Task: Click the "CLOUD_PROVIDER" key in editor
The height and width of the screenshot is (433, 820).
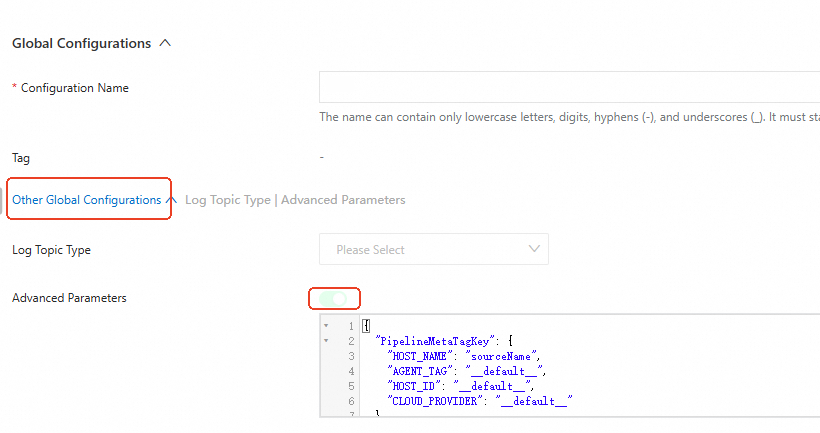Action: pyautogui.click(x=435, y=401)
